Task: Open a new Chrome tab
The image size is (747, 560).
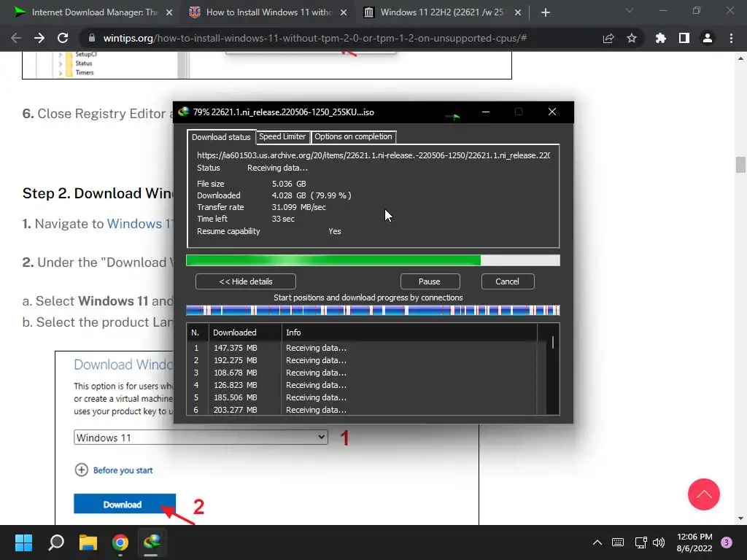Action: (546, 12)
